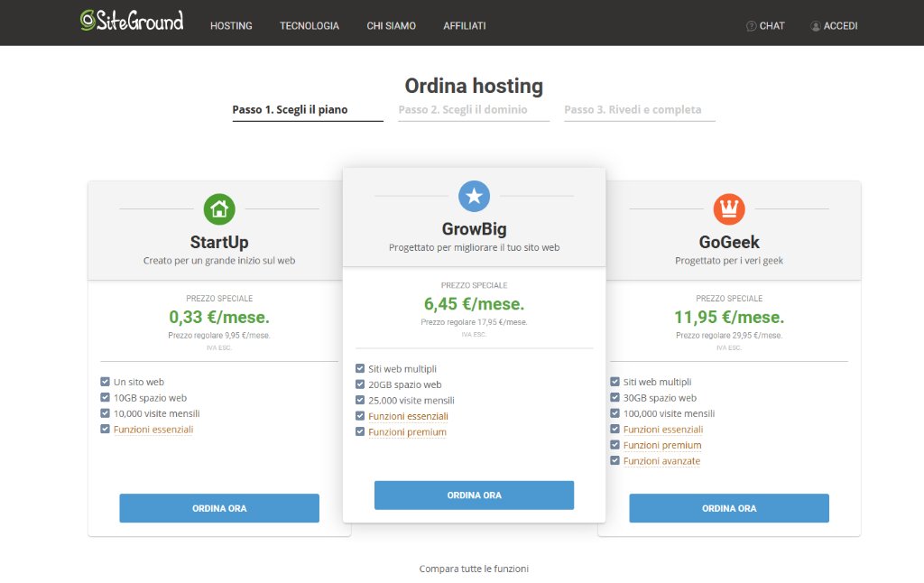Click the checkbox next to 30GB spazio web
The image size is (924, 583).
click(x=614, y=397)
